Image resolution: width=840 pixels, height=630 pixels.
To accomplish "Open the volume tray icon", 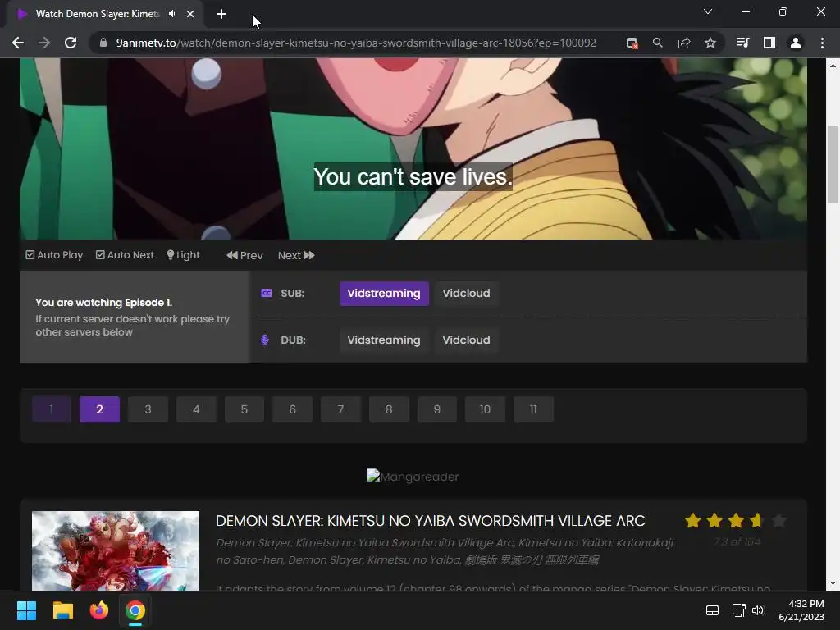I will click(758, 610).
